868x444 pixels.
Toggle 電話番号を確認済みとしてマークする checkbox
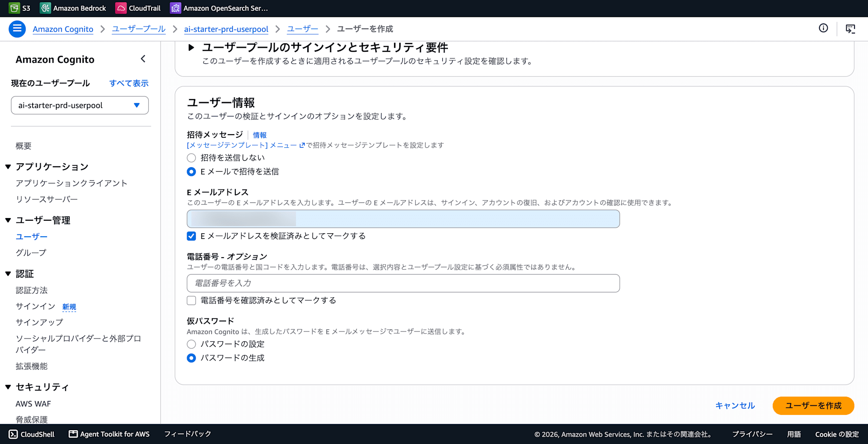(191, 300)
